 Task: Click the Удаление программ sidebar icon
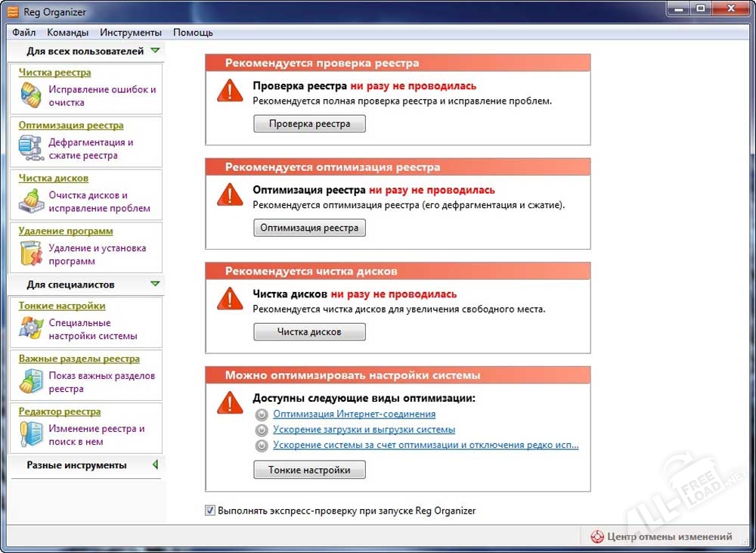(x=30, y=254)
